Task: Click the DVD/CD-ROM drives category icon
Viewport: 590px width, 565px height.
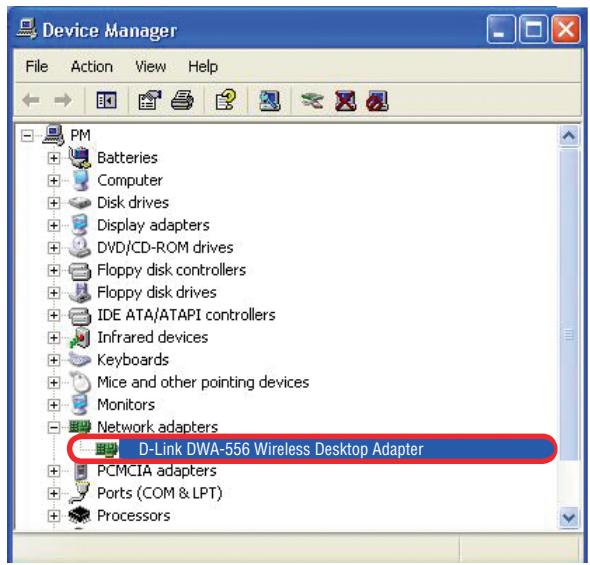Action: 79,247
